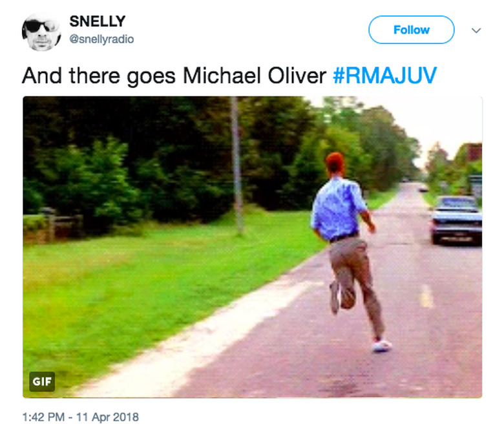Click the yellow road marking in GIF
This screenshot has height=433, width=504.
(x=426, y=296)
